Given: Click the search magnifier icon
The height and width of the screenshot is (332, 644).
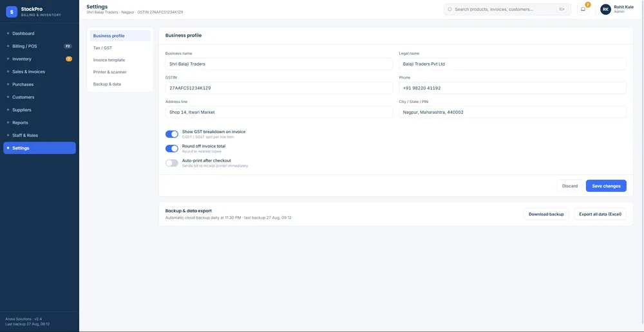Looking at the screenshot, I should pos(450,9).
